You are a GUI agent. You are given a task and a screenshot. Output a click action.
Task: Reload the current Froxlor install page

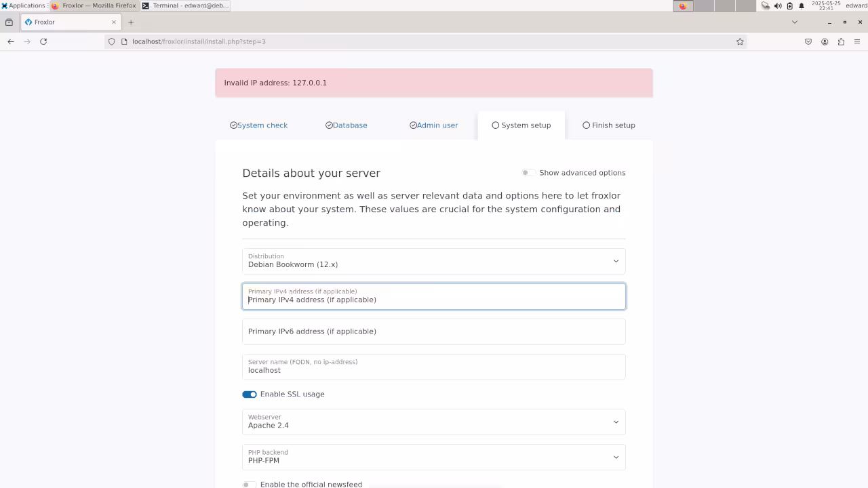(43, 41)
